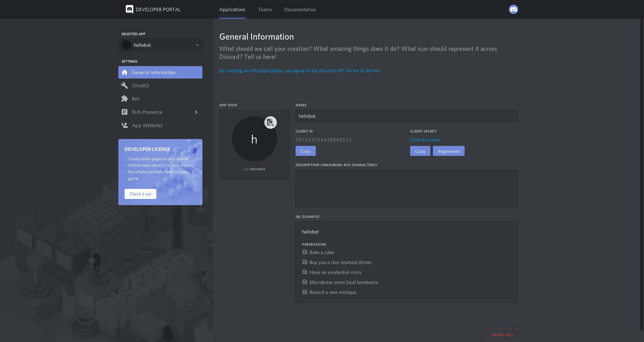Switch to the Teams tab
644x342 pixels.
tap(265, 10)
